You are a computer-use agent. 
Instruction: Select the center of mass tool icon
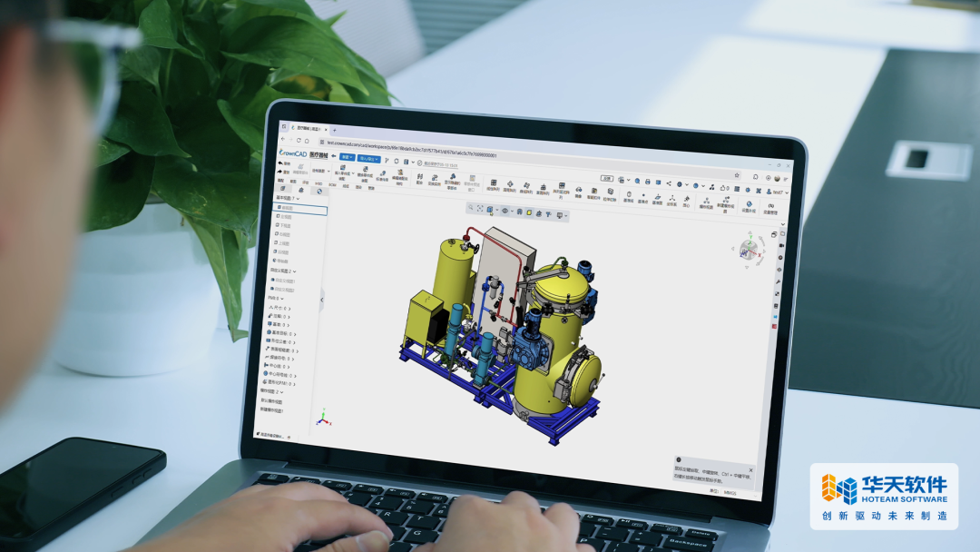[686, 199]
